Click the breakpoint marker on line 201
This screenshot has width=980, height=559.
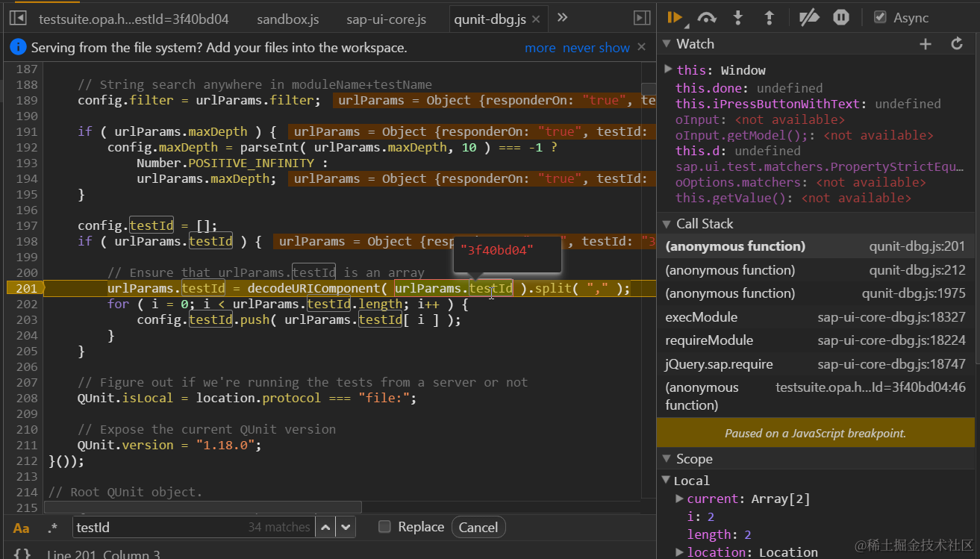point(25,288)
